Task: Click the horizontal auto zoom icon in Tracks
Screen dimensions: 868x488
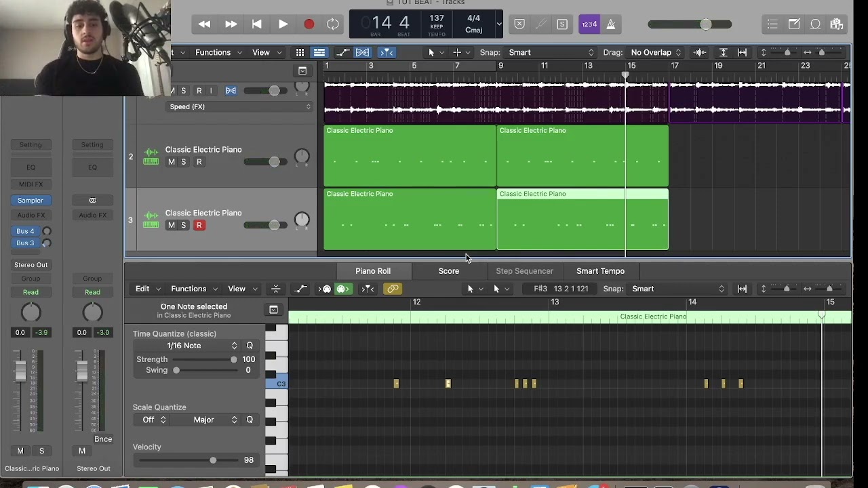Action: [743, 52]
